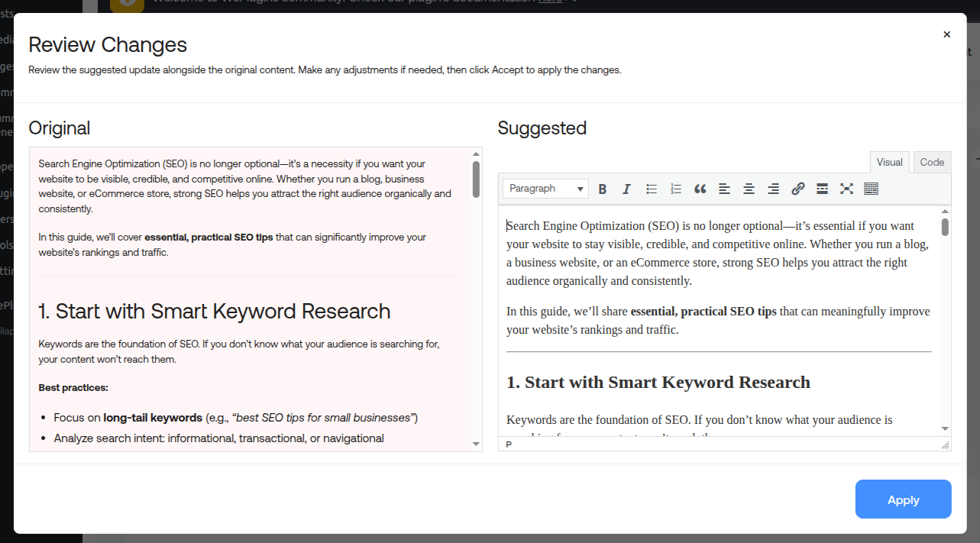Click the Suggested editor down scroll arrow
Screen dimensions: 980x543
945,428
